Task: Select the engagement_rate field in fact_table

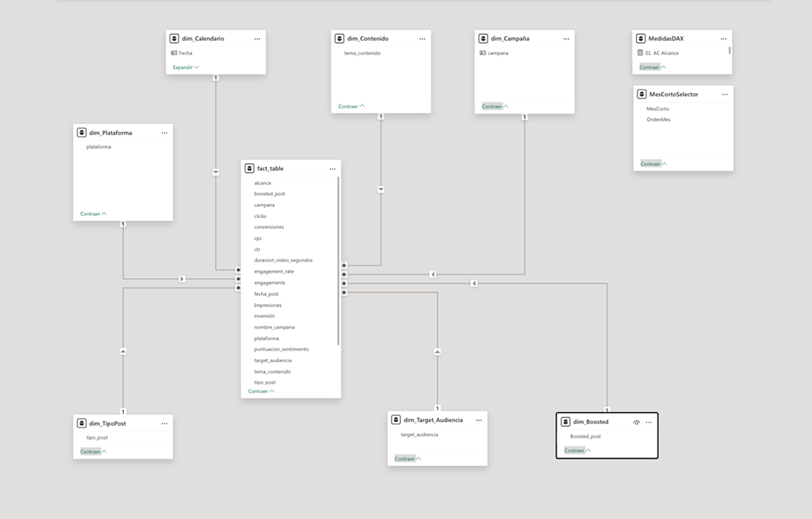Action: click(x=274, y=272)
